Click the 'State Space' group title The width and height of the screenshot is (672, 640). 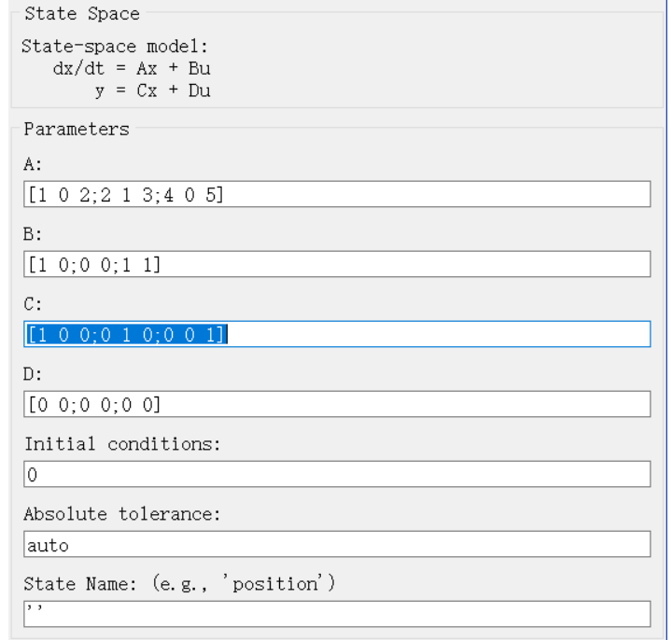pos(81,14)
